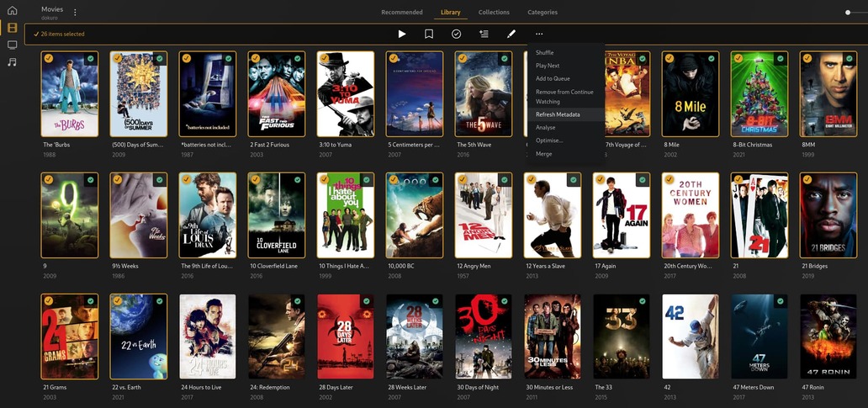This screenshot has height=408, width=868.
Task: Click the 42 movie poster
Action: (691, 336)
